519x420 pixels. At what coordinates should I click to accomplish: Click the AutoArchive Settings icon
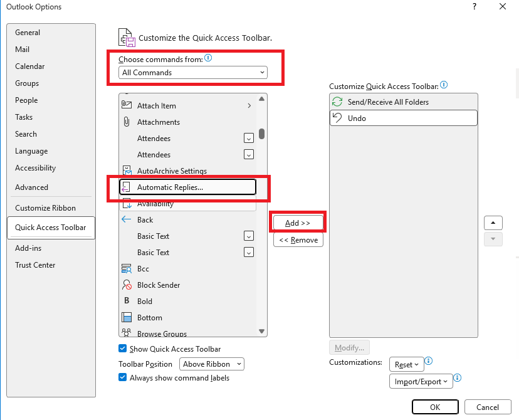127,171
